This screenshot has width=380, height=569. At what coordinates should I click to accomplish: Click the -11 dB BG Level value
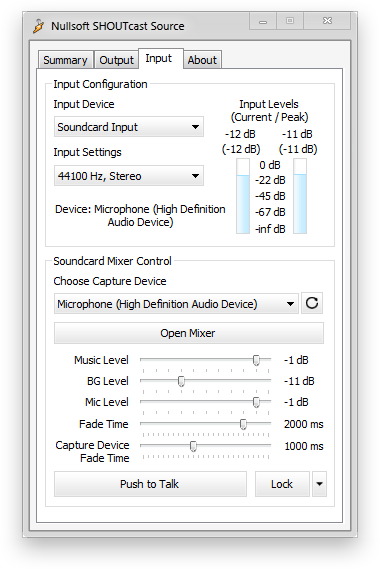pyautogui.click(x=299, y=381)
